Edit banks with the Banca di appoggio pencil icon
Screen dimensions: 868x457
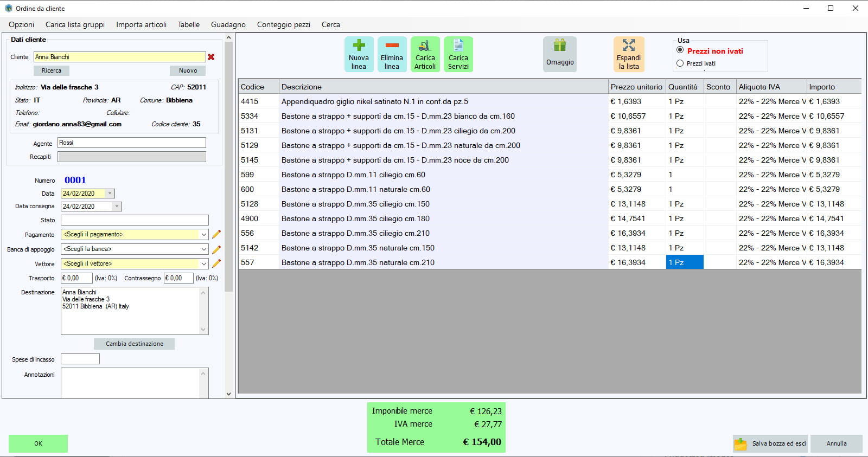pyautogui.click(x=216, y=249)
